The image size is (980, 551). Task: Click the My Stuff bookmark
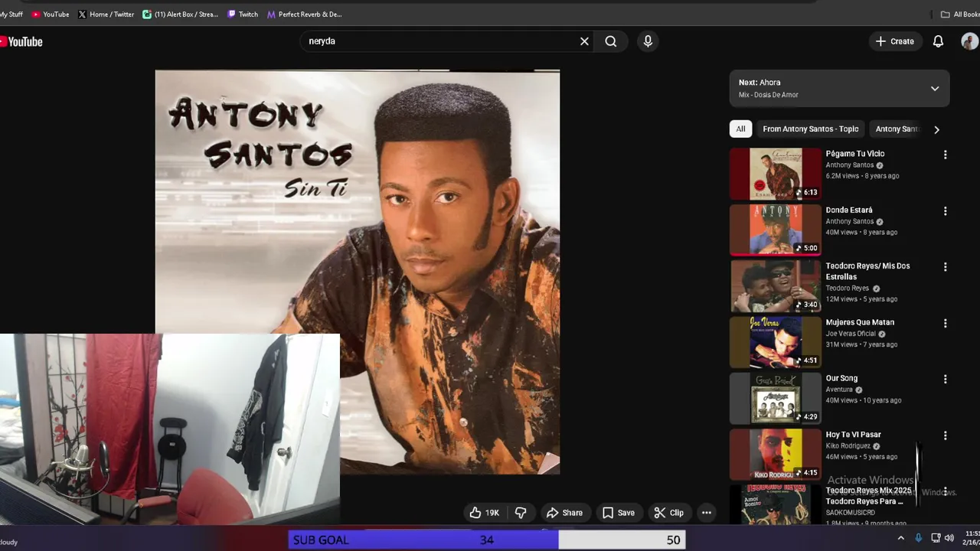coord(11,14)
